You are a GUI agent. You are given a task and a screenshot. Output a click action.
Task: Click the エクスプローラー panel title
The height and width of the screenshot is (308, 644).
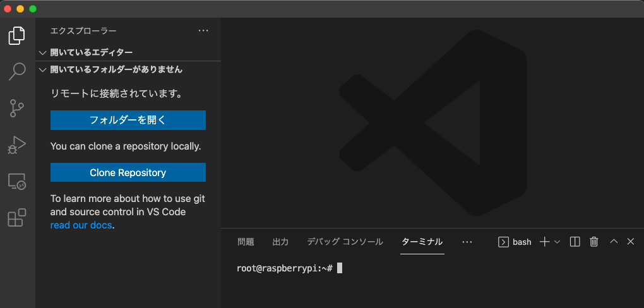[83, 31]
